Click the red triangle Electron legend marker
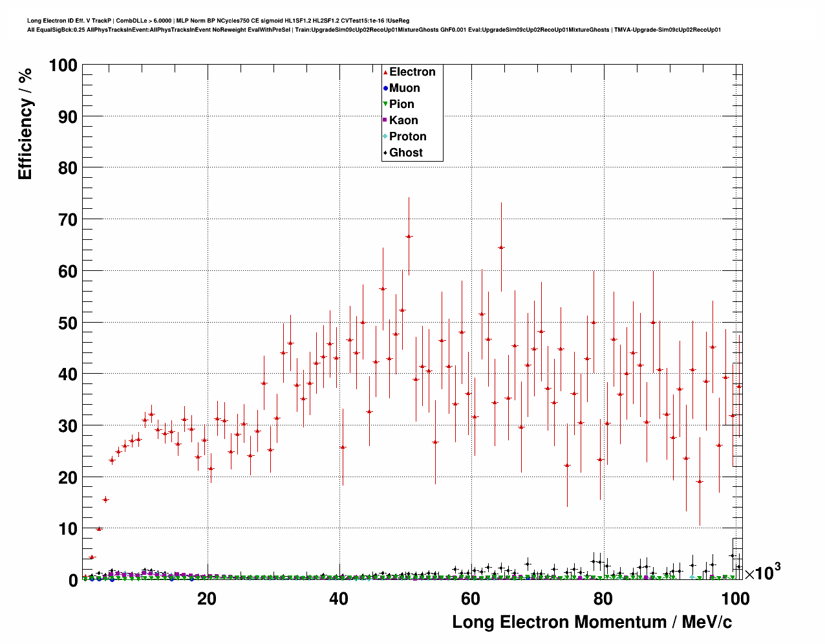 tap(385, 72)
